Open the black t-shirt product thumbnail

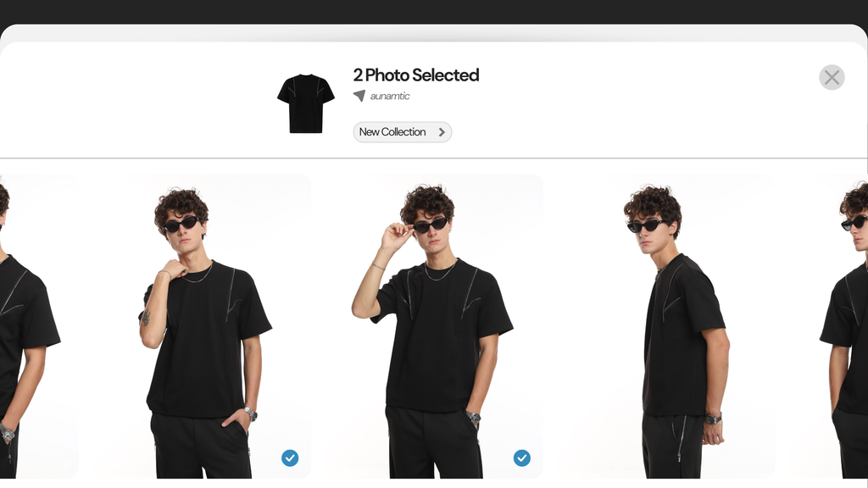pos(305,103)
